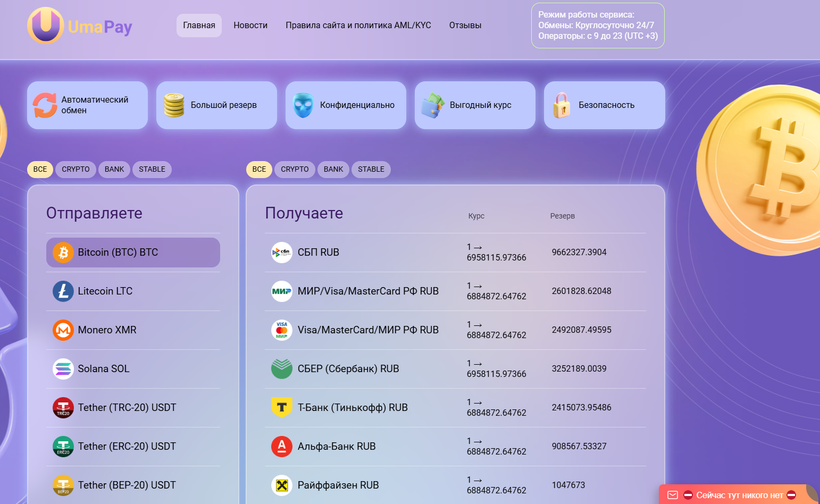
Task: Choose Tether (TRC-20) USDT to send
Action: pos(133,408)
